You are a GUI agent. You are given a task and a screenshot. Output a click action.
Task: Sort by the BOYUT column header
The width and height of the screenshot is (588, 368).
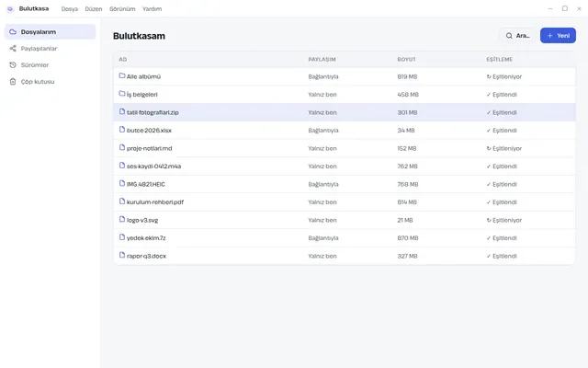coord(406,59)
